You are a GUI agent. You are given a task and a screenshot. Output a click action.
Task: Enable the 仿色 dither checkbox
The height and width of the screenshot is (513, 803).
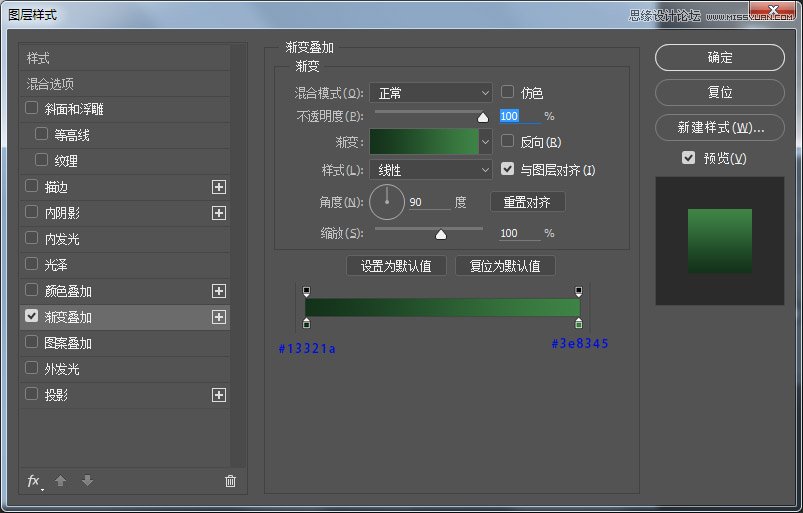click(x=508, y=92)
